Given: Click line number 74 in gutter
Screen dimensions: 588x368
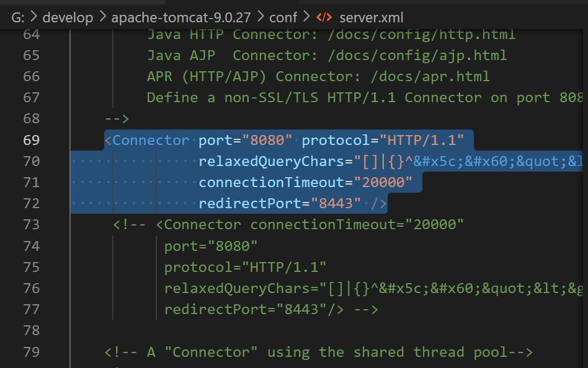Looking at the screenshot, I should 32,246.
